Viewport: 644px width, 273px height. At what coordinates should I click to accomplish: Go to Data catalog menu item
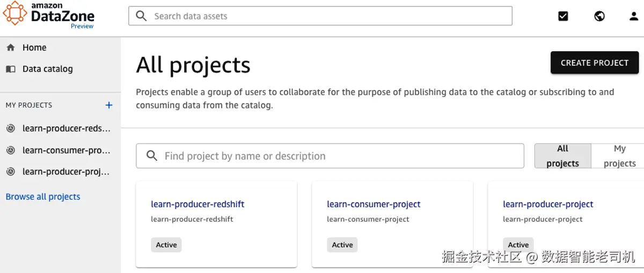point(47,69)
